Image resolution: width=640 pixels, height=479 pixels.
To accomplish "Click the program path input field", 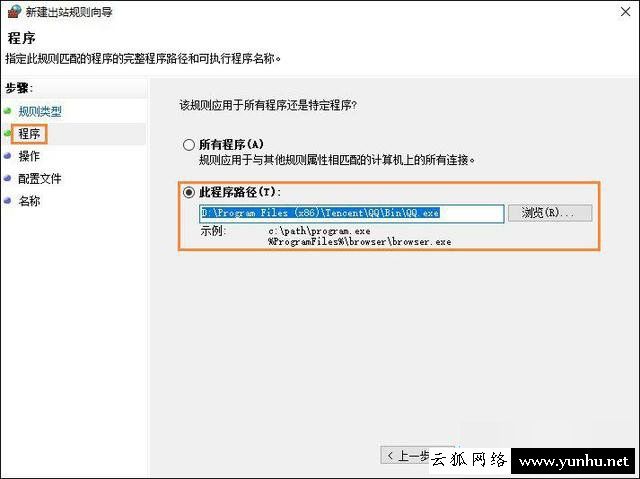I will click(352, 213).
